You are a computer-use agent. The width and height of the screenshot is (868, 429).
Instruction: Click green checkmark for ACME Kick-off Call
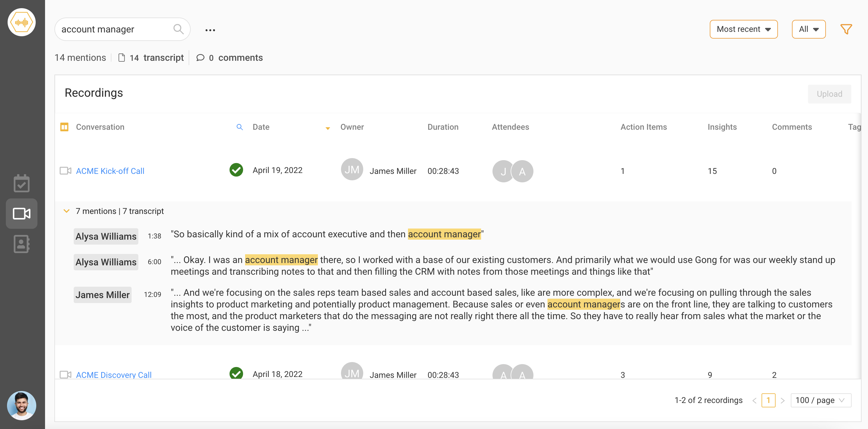click(236, 170)
